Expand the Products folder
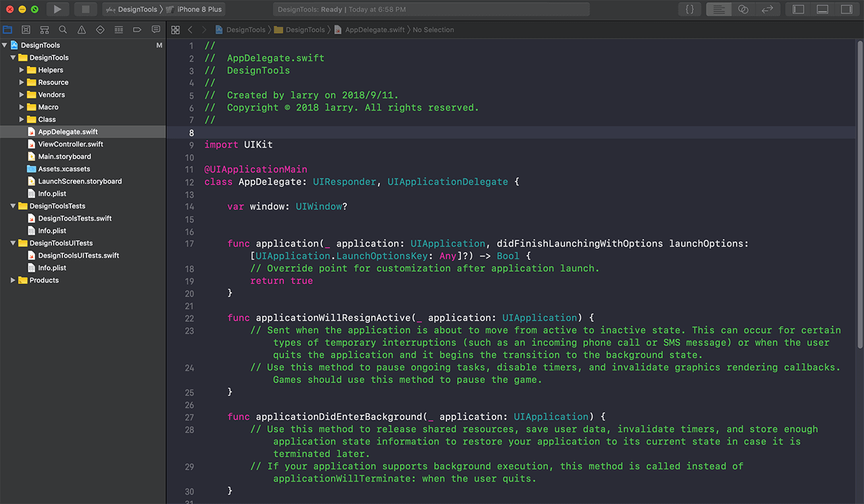 13,281
